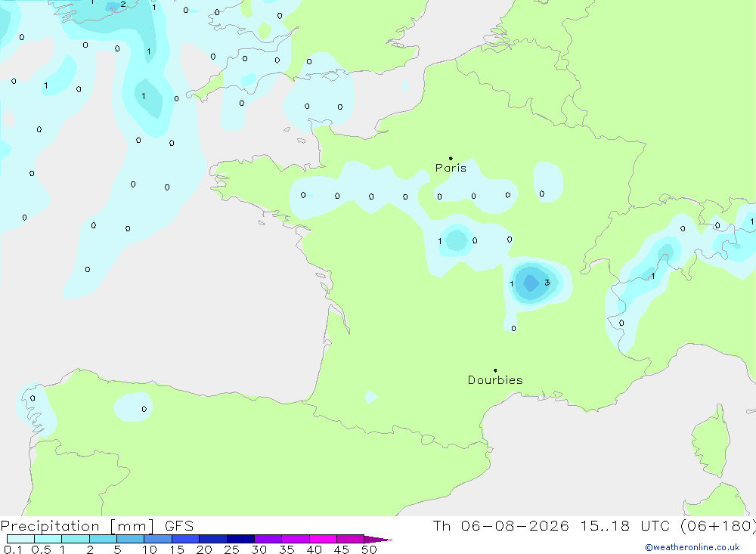Click the '(06+180)' forecast run text
Image resolution: width=756 pixels, height=554 pixels.
(717, 525)
